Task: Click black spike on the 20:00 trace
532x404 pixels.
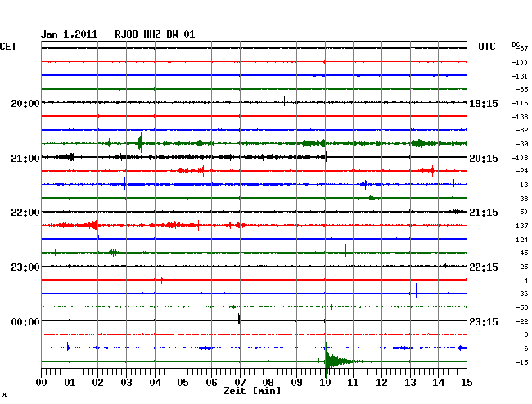Action: click(x=284, y=101)
